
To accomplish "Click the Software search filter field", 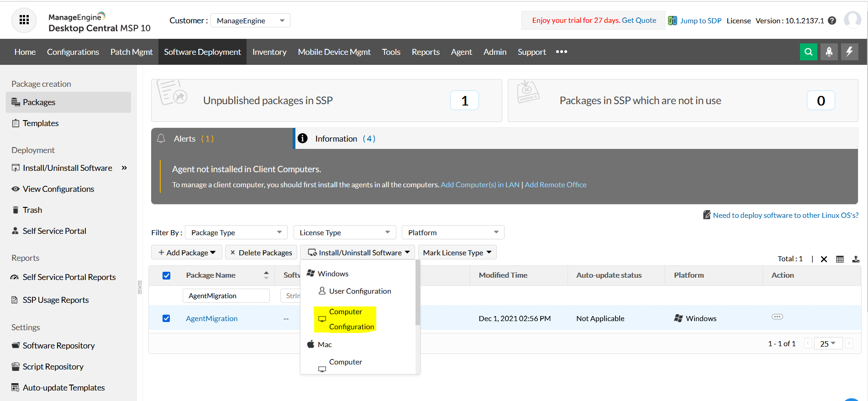I will [x=290, y=295].
